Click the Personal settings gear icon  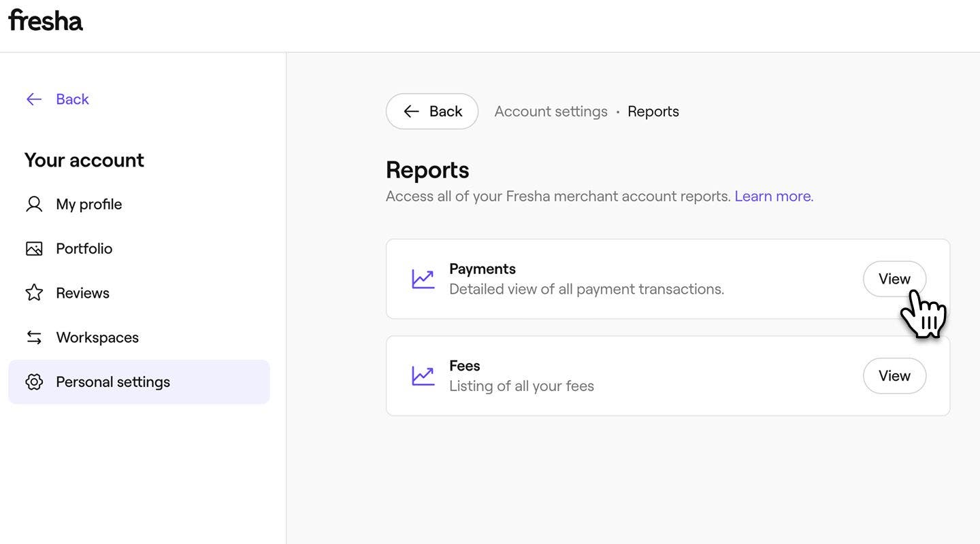coord(34,382)
